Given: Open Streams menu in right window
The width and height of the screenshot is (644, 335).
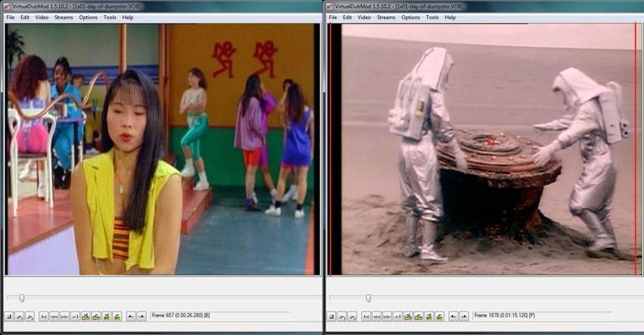Looking at the screenshot, I should pos(386,18).
